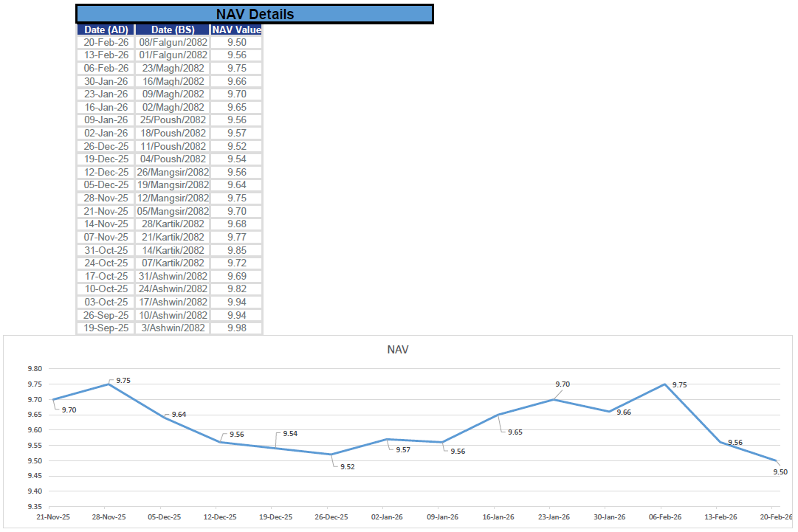The height and width of the screenshot is (532, 798).
Task: Click the NAV Details title banner
Action: point(255,14)
